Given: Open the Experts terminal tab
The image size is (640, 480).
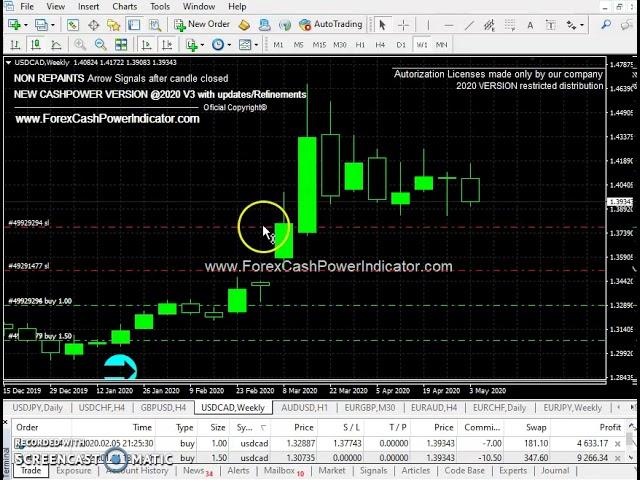Looking at the screenshot, I should point(513,471).
